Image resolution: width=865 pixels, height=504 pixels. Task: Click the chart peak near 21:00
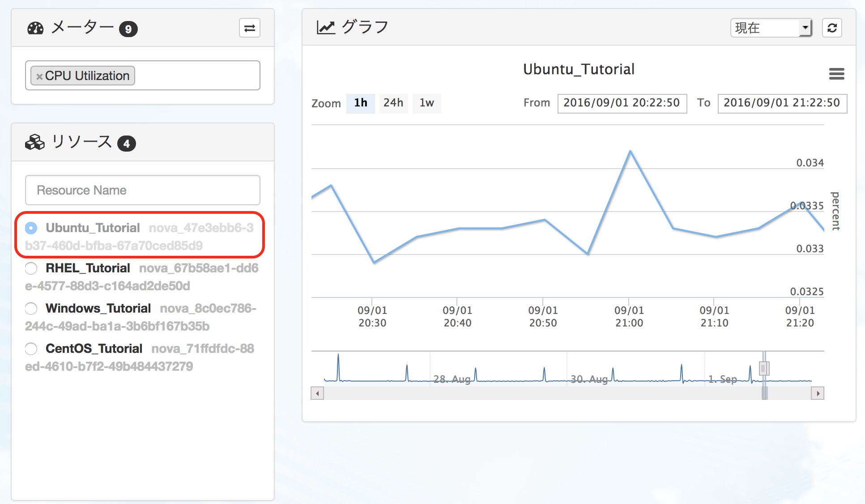point(631,151)
